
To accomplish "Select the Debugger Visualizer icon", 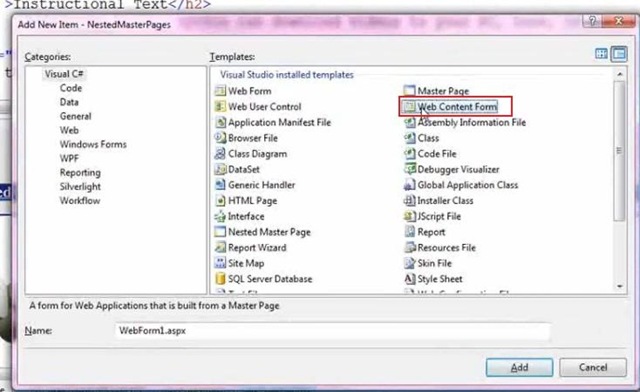I will click(x=409, y=169).
